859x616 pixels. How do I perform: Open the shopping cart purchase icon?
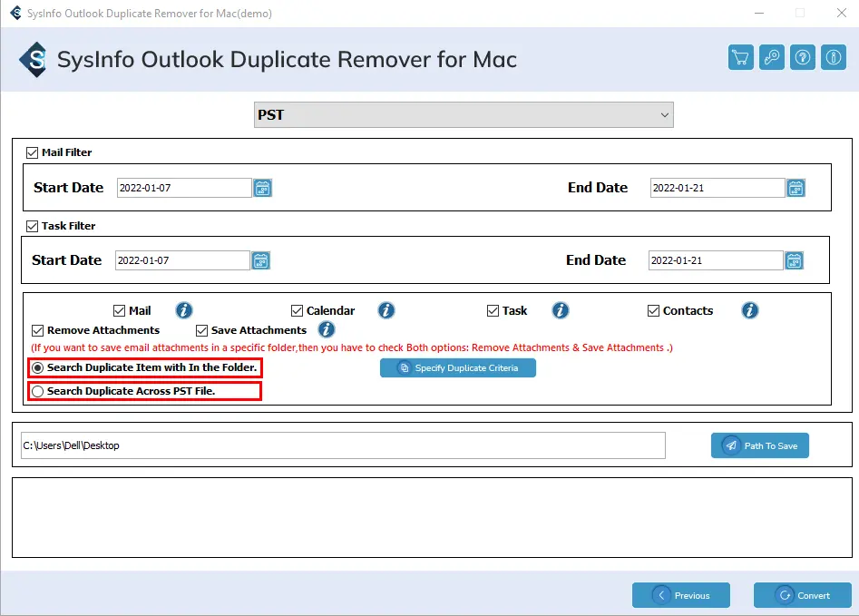tap(741, 57)
